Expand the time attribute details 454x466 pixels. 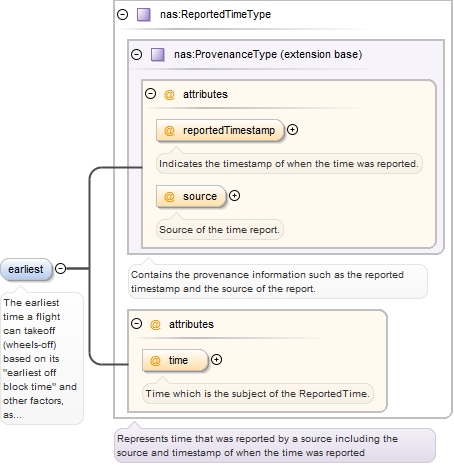point(217,359)
